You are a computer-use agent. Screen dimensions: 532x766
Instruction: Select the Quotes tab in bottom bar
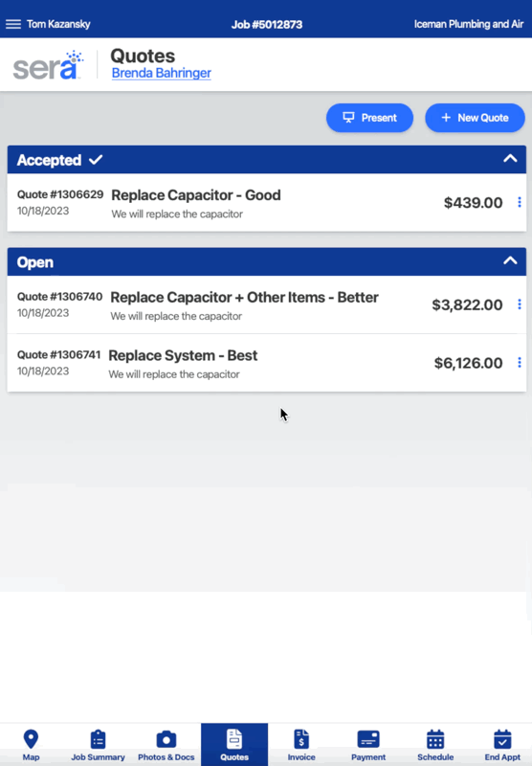coord(234,745)
